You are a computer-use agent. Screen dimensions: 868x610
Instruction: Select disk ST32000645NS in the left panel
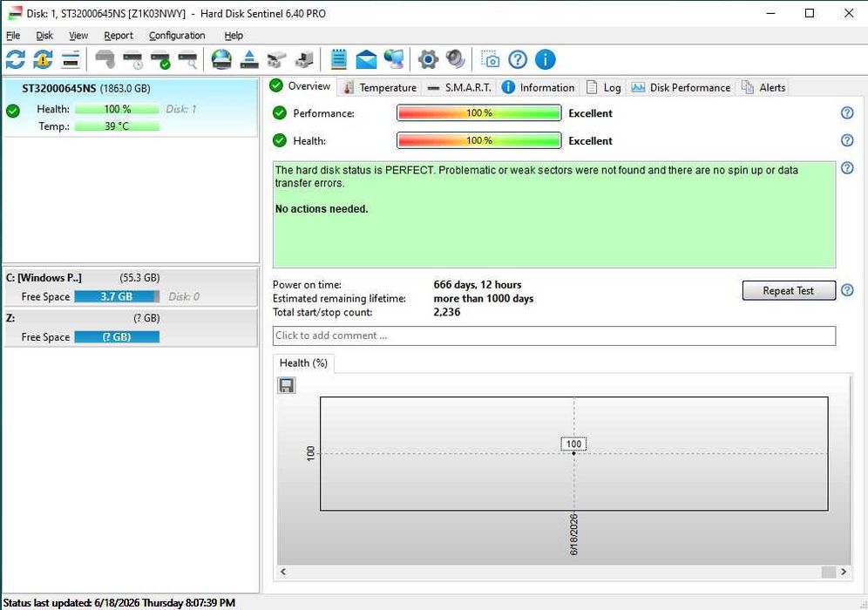point(131,107)
